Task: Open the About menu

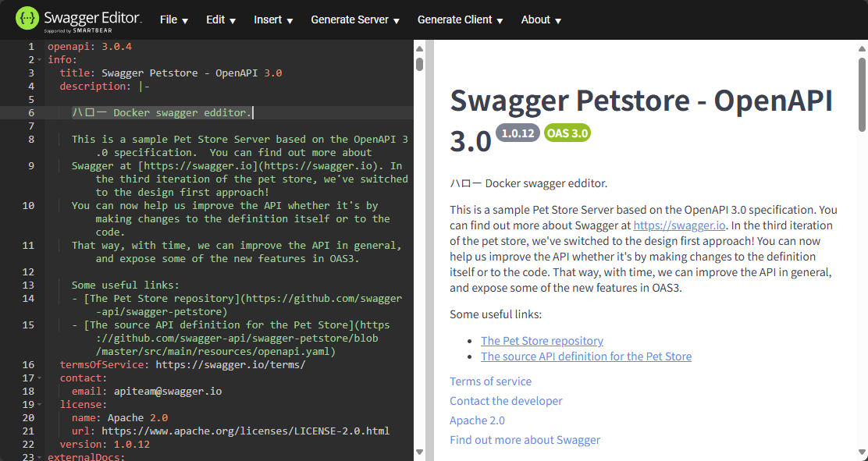Action: click(540, 20)
